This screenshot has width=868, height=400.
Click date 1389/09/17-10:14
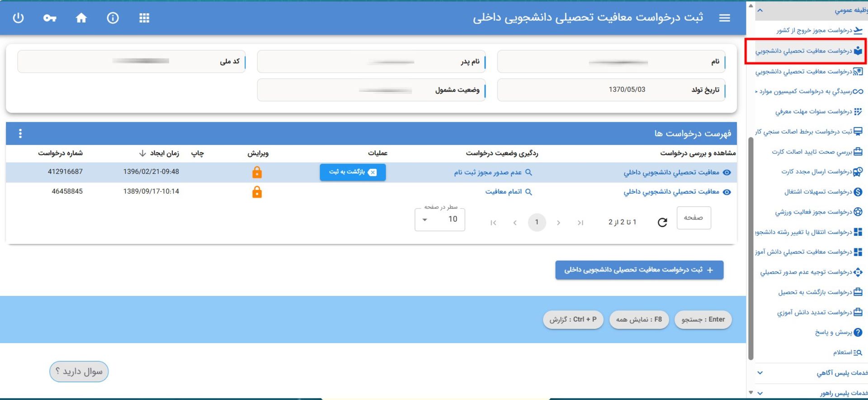(x=151, y=191)
